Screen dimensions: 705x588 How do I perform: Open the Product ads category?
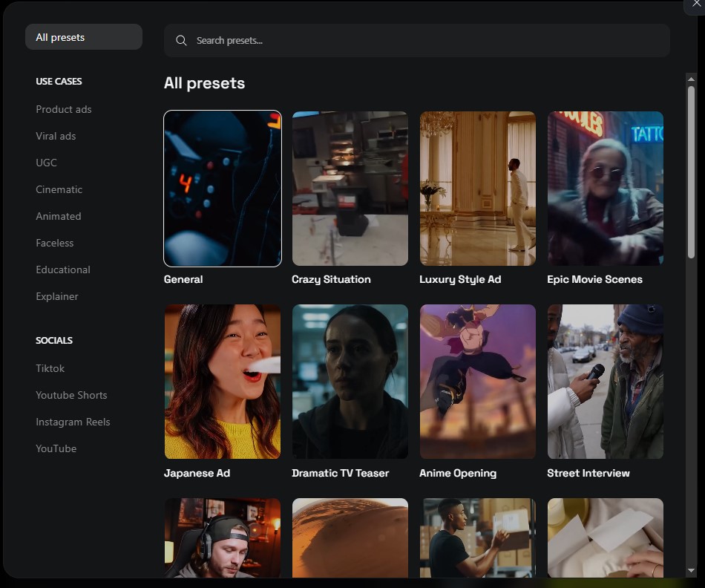64,109
